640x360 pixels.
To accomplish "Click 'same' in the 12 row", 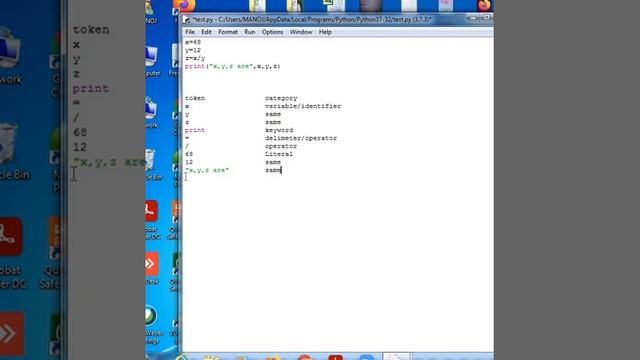I will 273,162.
